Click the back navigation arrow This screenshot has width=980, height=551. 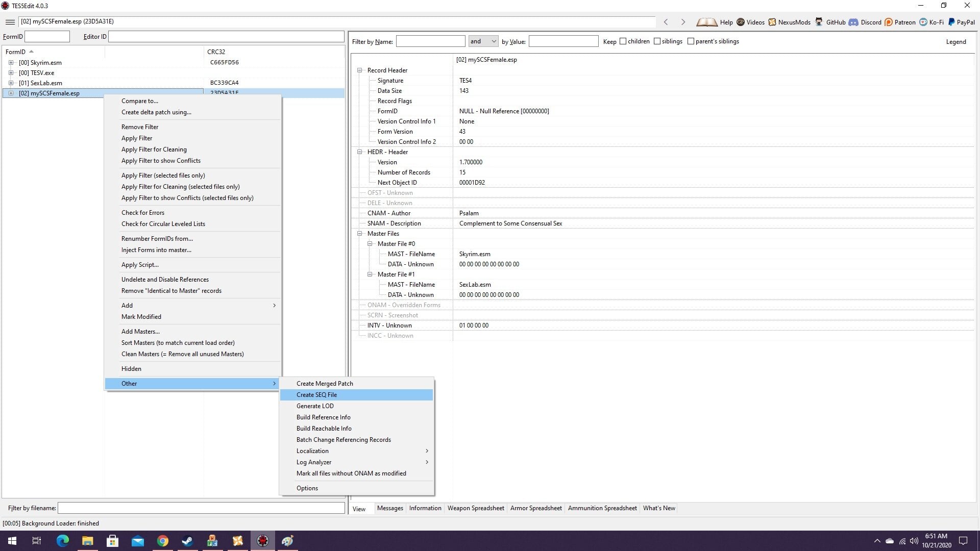coord(666,22)
